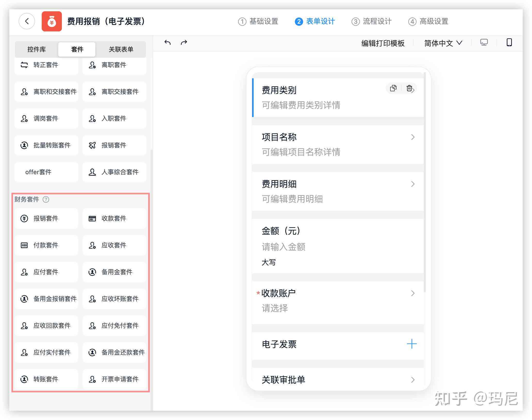Add the 入职套件 component

pyautogui.click(x=114, y=119)
